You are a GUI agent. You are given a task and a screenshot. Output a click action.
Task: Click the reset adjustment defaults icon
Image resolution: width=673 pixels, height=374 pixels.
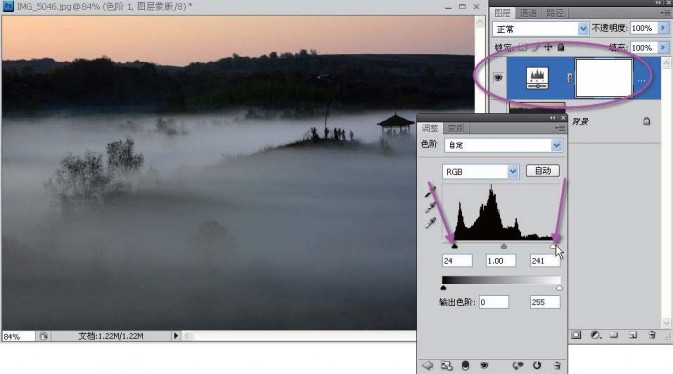click(537, 365)
